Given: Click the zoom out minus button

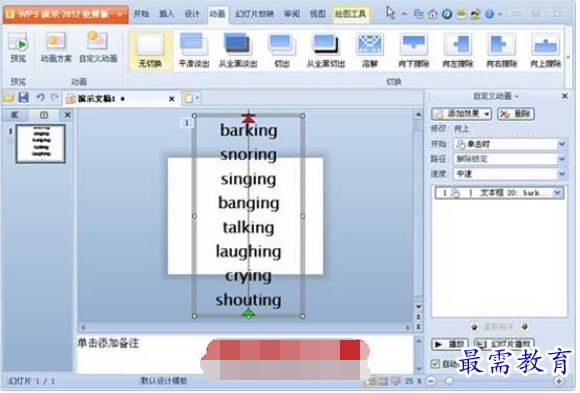Looking at the screenshot, I should (431, 382).
